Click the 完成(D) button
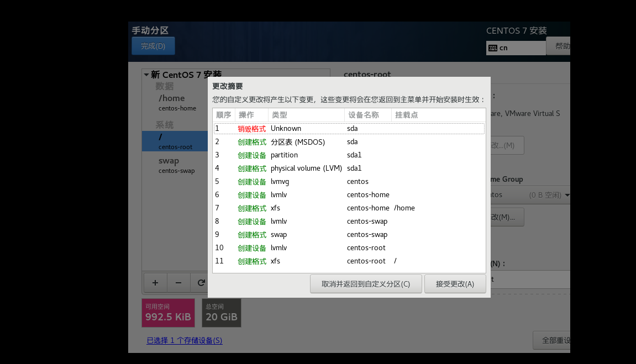 pos(153,46)
